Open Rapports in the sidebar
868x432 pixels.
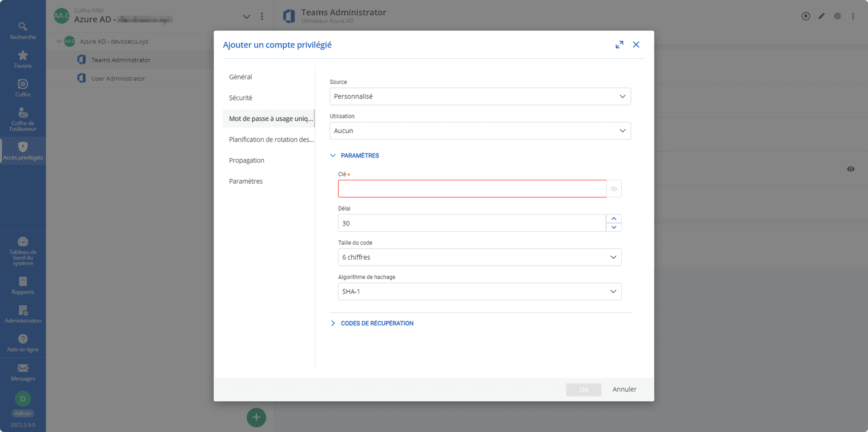tap(23, 285)
